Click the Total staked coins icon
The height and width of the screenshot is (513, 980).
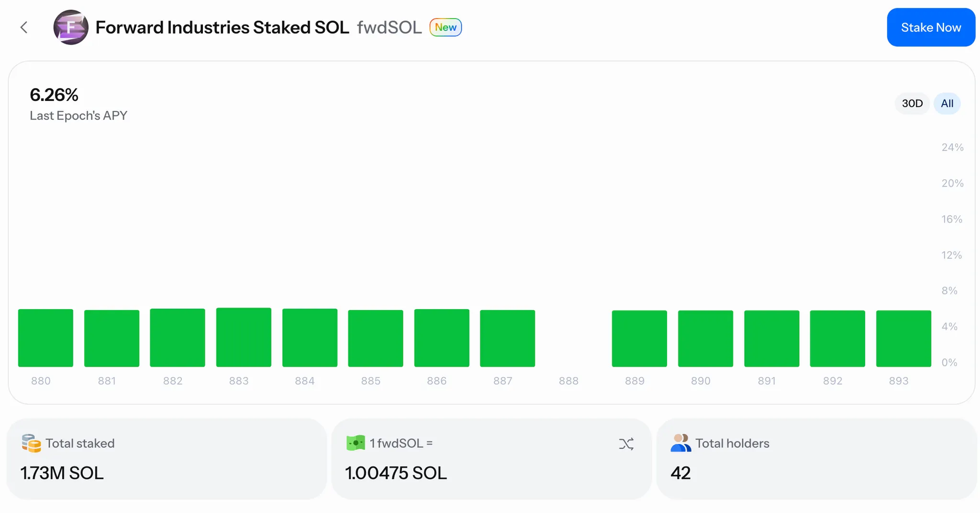(31, 443)
